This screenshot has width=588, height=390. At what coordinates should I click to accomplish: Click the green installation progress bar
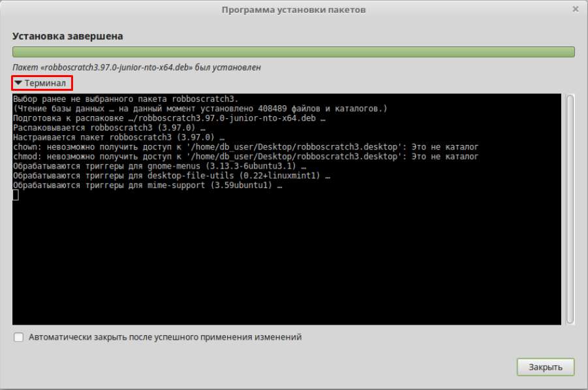(x=293, y=52)
